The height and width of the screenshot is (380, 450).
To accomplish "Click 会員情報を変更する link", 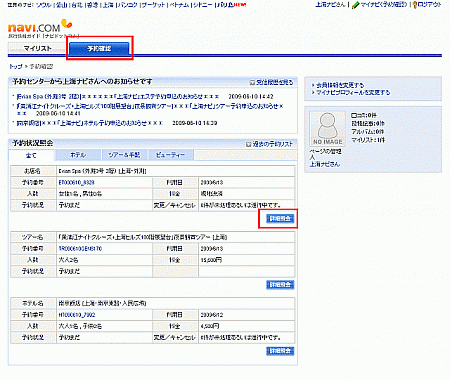I will click(340, 85).
